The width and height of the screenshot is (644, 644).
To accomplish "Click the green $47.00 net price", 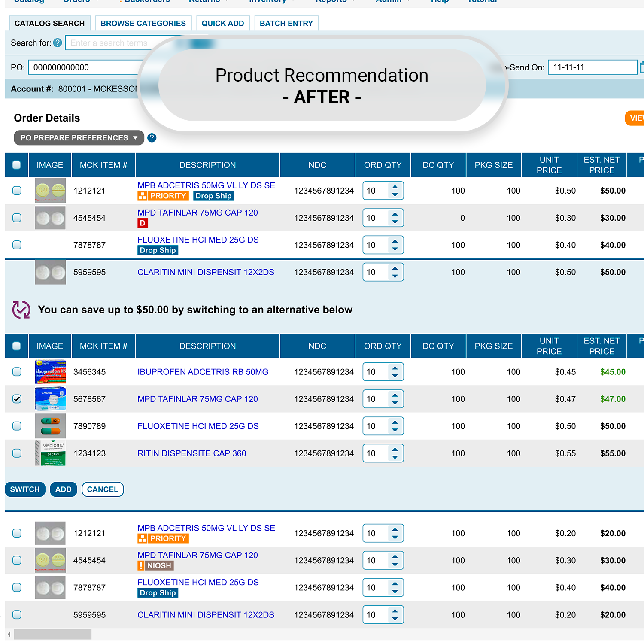I will (613, 399).
